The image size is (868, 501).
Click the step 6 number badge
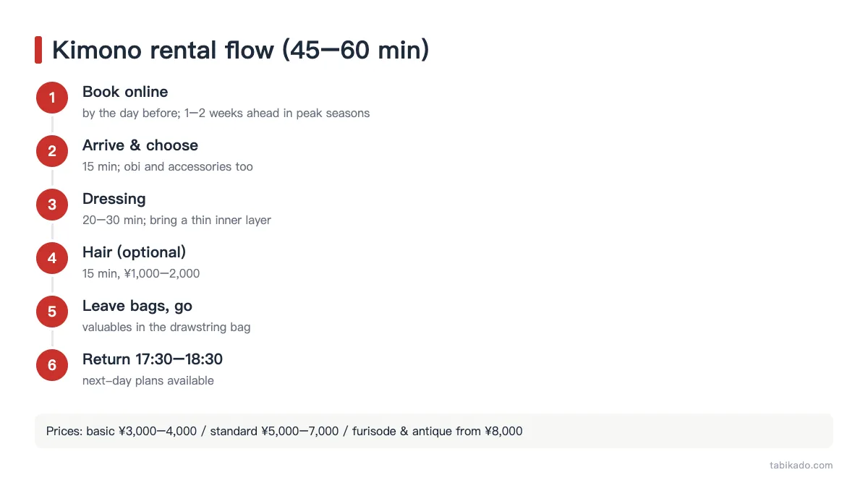coord(52,365)
